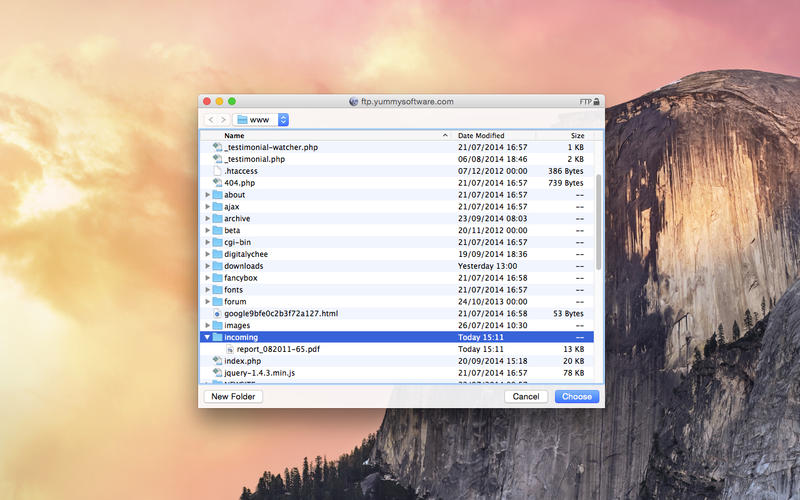Expand the images folder
This screenshot has height=500, width=800.
207,325
